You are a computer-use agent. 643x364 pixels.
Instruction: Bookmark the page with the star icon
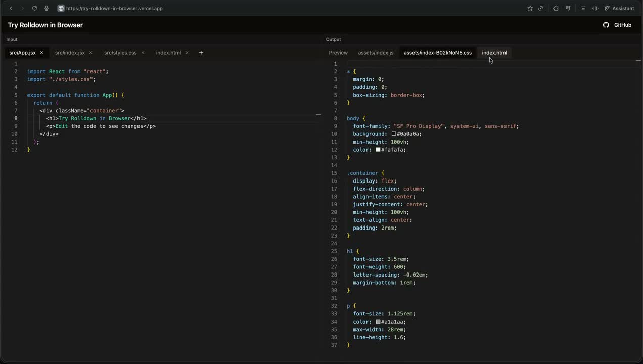pyautogui.click(x=530, y=8)
